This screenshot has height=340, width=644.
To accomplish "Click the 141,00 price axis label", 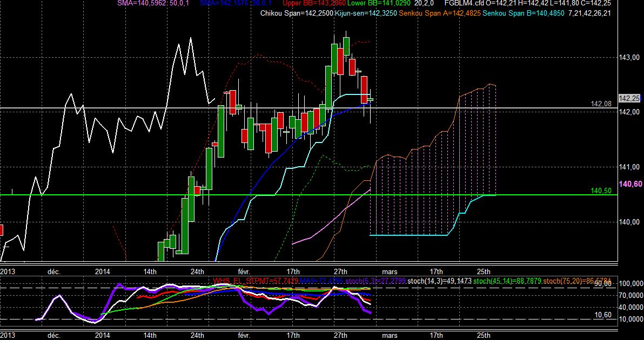I will (x=629, y=167).
